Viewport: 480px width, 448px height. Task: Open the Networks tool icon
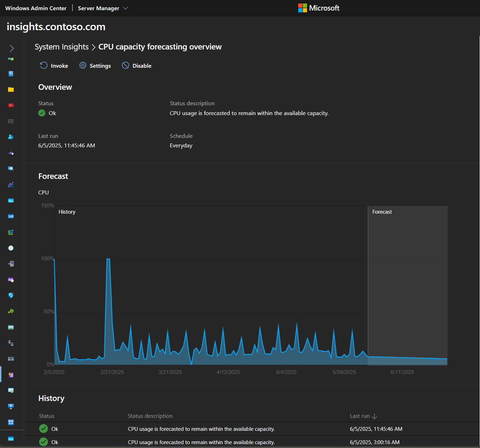[11, 153]
